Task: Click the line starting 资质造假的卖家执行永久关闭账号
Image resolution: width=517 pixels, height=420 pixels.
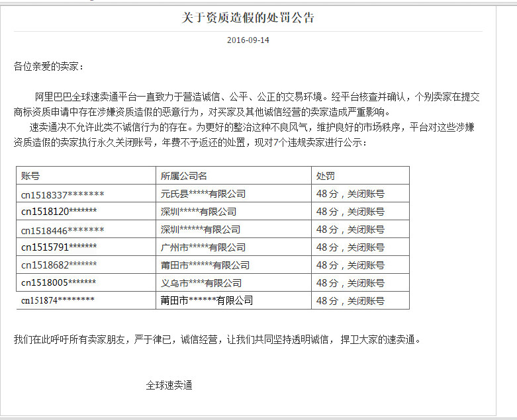Action: 190,142
